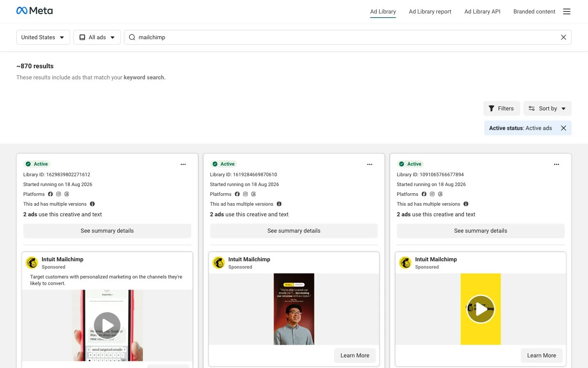
Task: Expand the Sort by dropdown
Action: (547, 108)
